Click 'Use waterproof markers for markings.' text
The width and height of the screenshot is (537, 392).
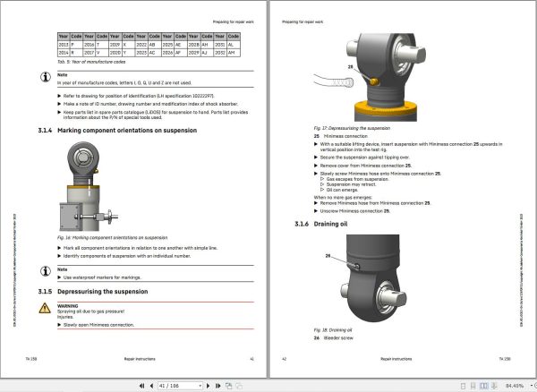pyautogui.click(x=102, y=277)
